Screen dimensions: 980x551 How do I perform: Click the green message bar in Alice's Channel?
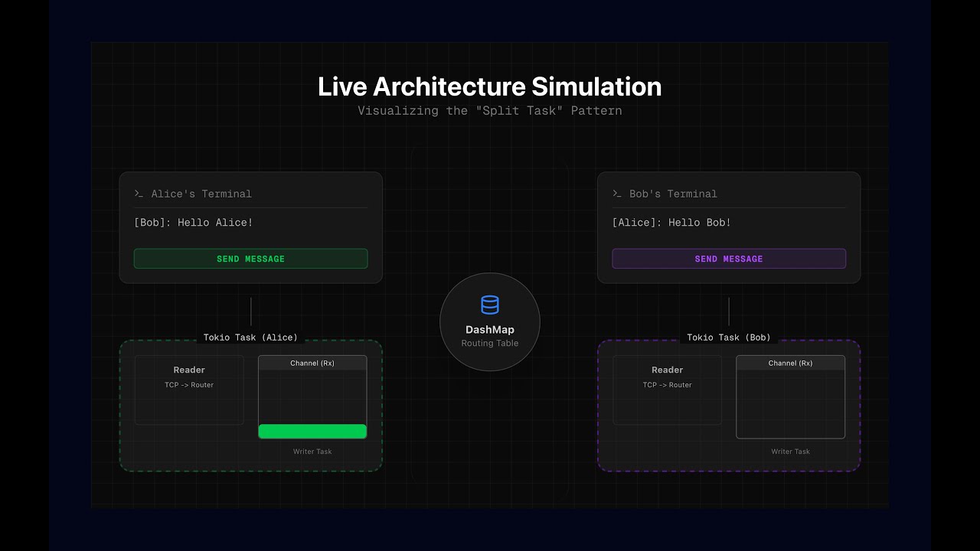point(312,431)
